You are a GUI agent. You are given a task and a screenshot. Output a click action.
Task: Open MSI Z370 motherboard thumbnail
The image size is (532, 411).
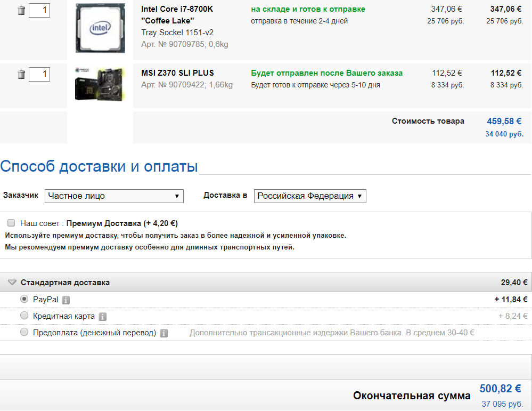[x=100, y=84]
